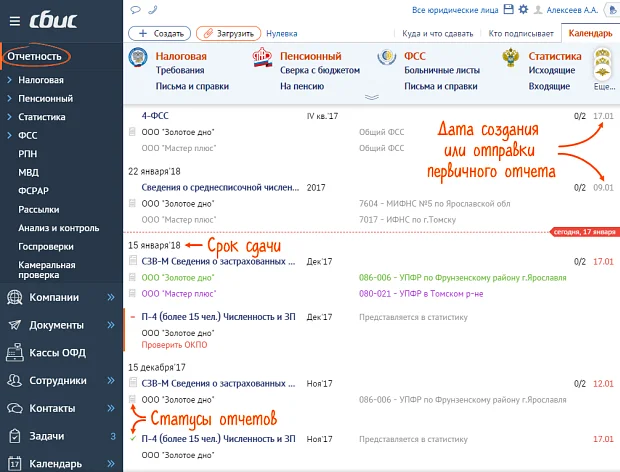Expand the filter panel with the down chevron
Image resolution: width=620 pixels, height=472 pixels.
(372, 98)
